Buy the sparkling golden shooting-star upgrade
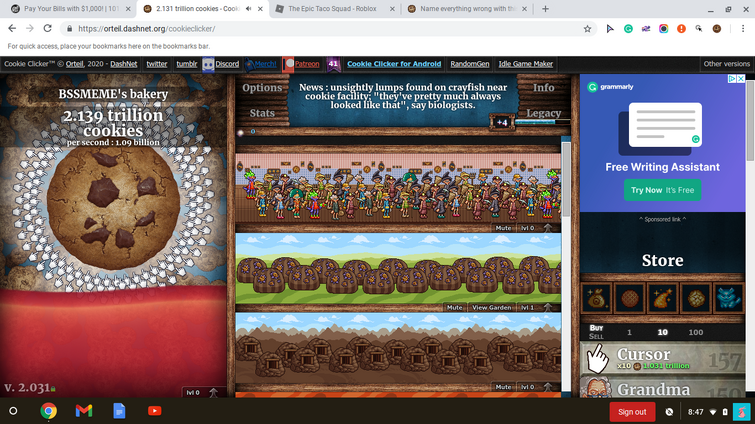 (663, 298)
